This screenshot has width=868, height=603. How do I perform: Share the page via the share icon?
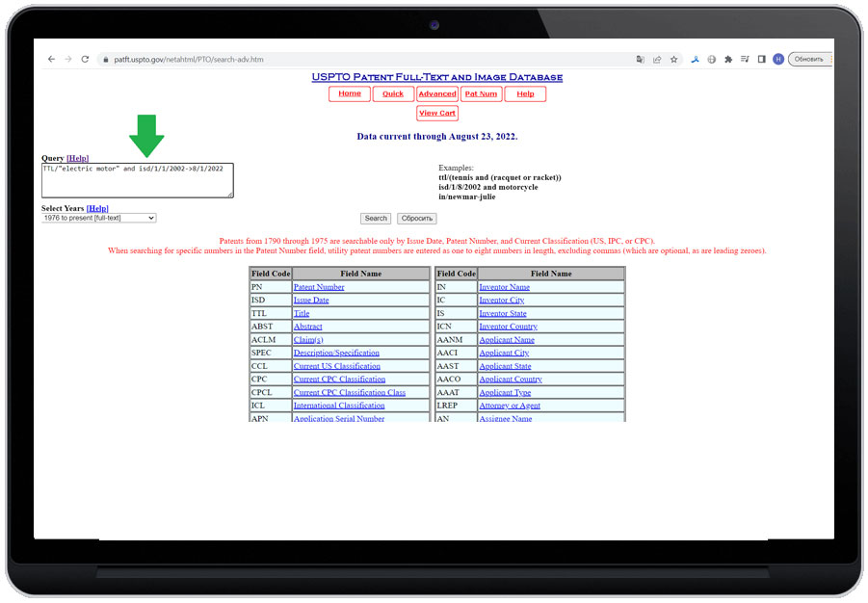(x=657, y=59)
